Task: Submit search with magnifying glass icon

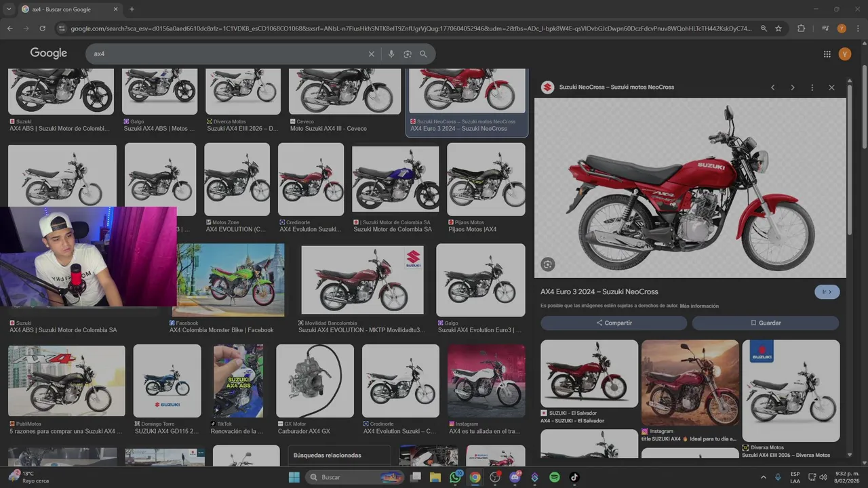Action: point(423,54)
